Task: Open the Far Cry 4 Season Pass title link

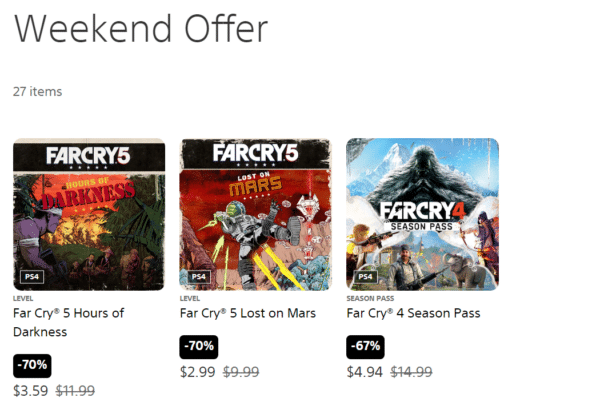Action: coord(413,313)
